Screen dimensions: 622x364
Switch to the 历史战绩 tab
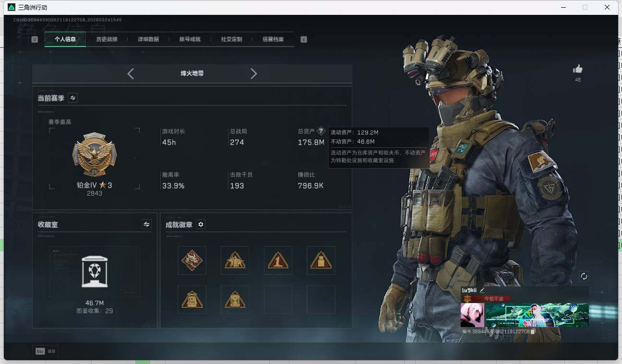point(107,39)
